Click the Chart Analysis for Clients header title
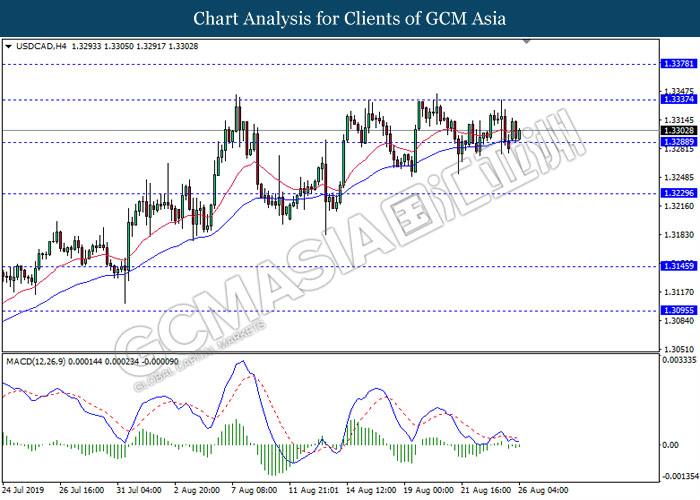Screen dimensions: 700x500 pyautogui.click(x=350, y=18)
